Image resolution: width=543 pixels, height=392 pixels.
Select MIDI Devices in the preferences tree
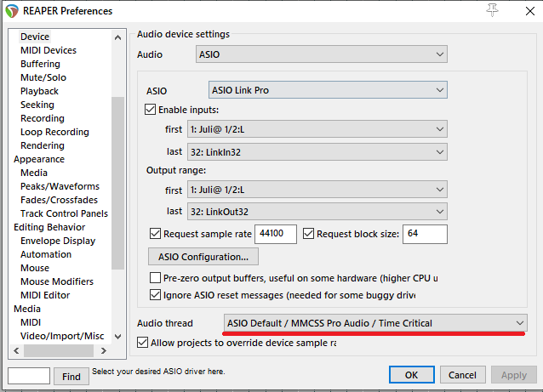[49, 50]
